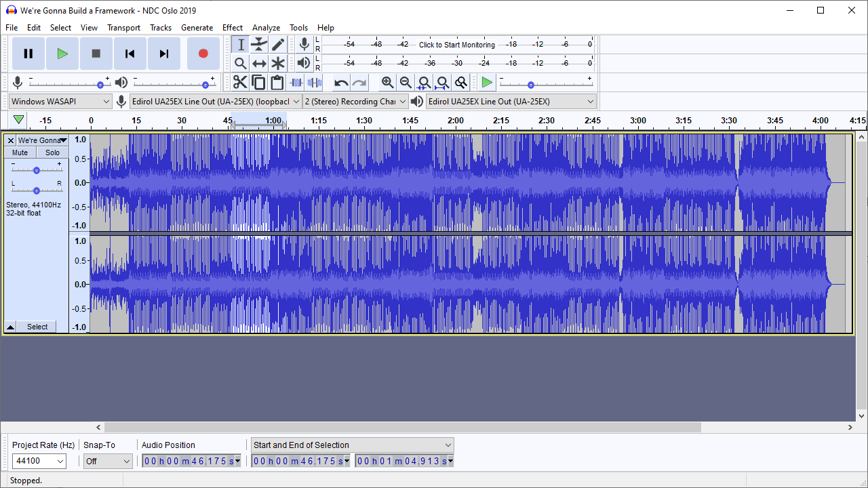Viewport: 868px width, 488px height.
Task: Open the playback meter speaker options
Action: click(x=304, y=63)
